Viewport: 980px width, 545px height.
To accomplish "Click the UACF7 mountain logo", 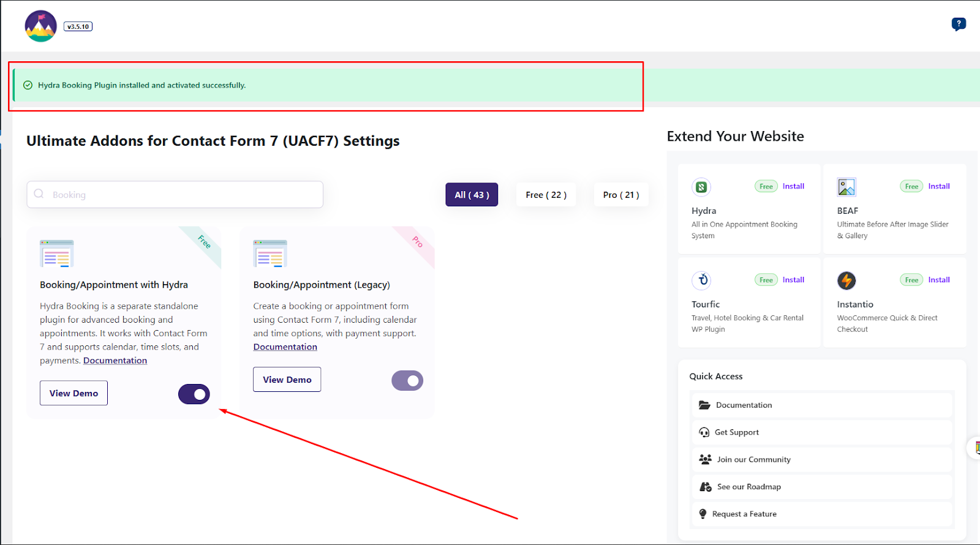I will (41, 26).
